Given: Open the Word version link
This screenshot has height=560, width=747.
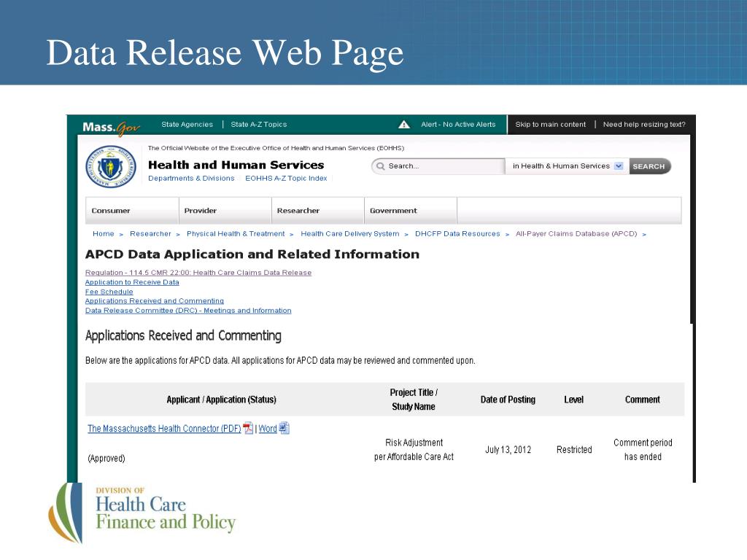Looking at the screenshot, I should click(268, 429).
